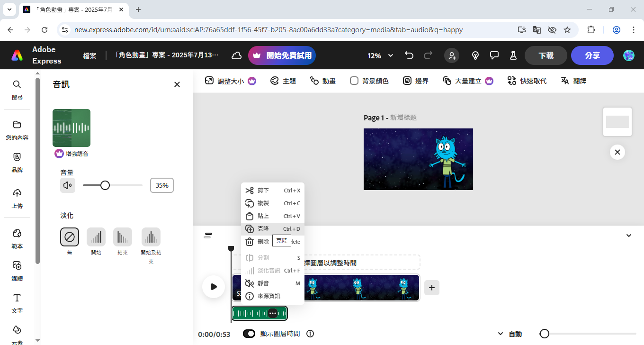Image resolution: width=644 pixels, height=345 pixels.
Task: Toggle the 顯示圖層時間 switch
Action: (x=249, y=334)
